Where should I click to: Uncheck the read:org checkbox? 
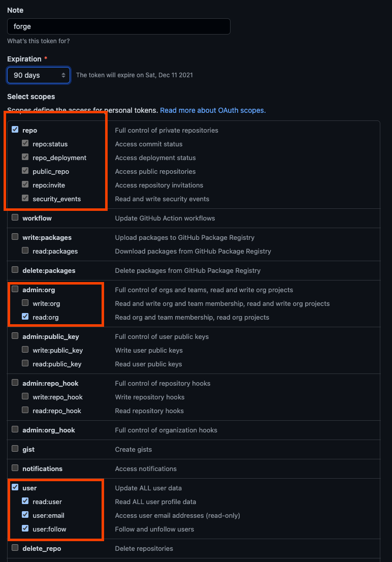coord(25,316)
